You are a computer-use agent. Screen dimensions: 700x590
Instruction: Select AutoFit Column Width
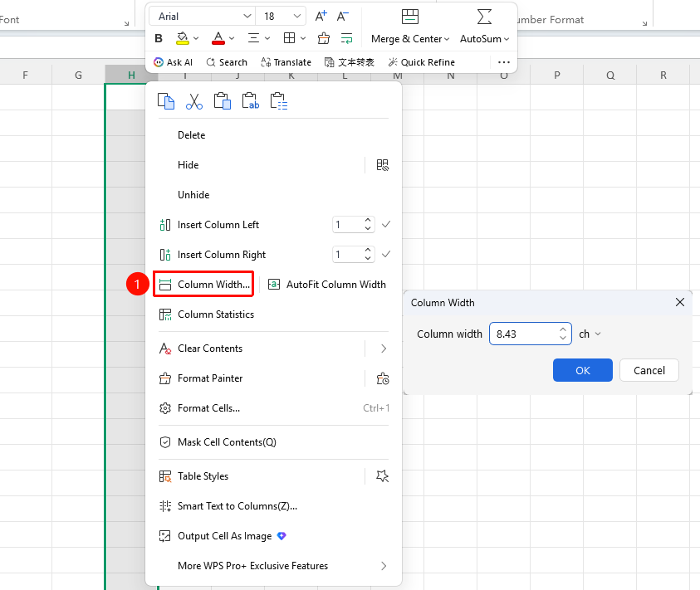(327, 285)
